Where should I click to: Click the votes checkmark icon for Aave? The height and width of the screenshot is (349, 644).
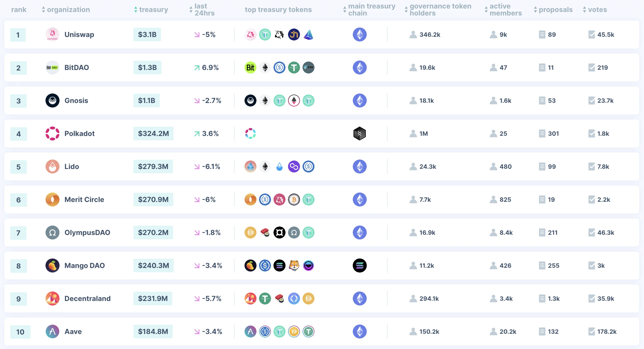click(x=592, y=331)
